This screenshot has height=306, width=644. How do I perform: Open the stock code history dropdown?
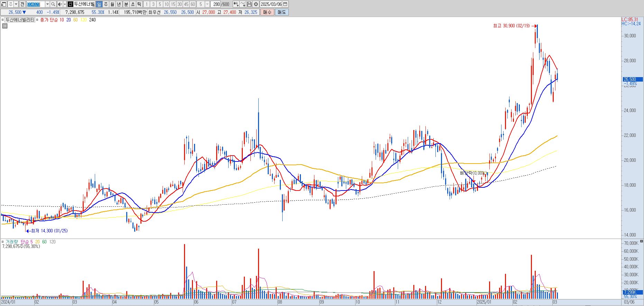coord(47,4)
